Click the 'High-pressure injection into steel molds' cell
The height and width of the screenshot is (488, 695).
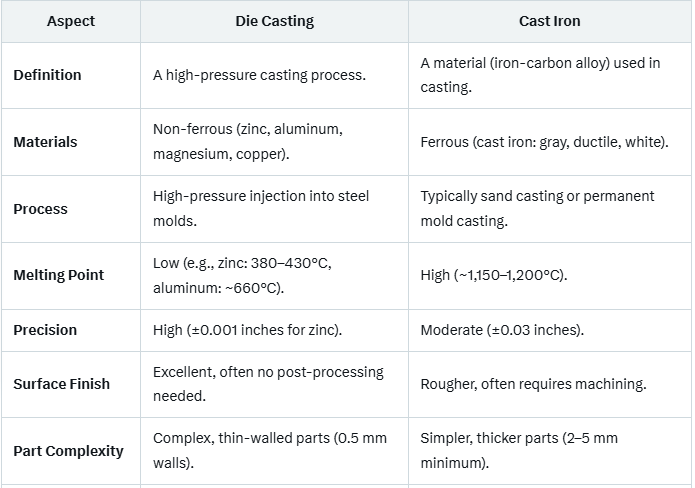(x=261, y=209)
